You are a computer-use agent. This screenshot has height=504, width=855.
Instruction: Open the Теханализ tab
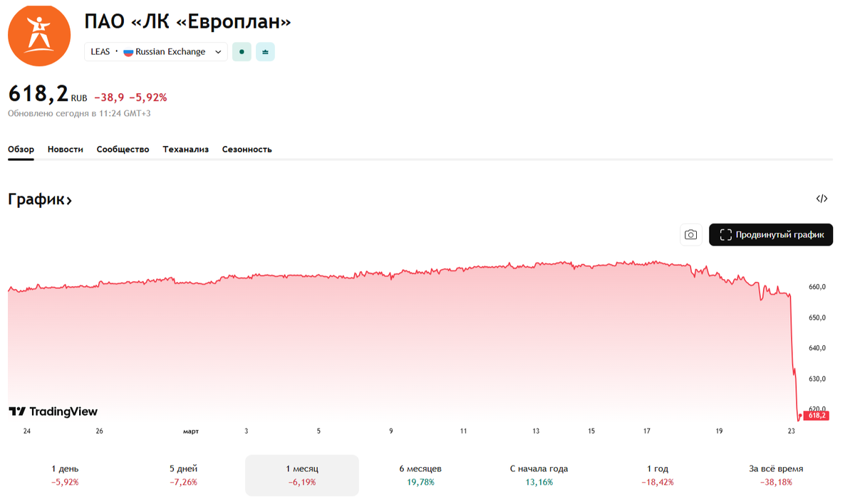pos(185,149)
